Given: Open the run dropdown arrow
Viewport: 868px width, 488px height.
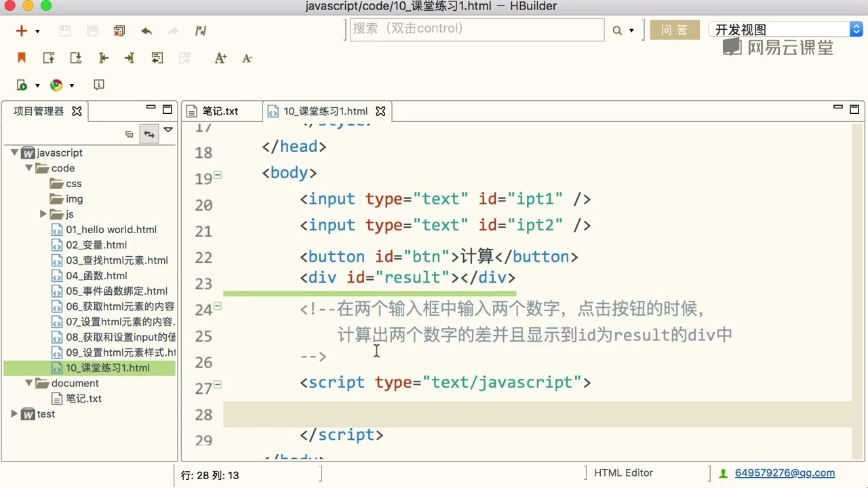Looking at the screenshot, I should click(x=37, y=86).
